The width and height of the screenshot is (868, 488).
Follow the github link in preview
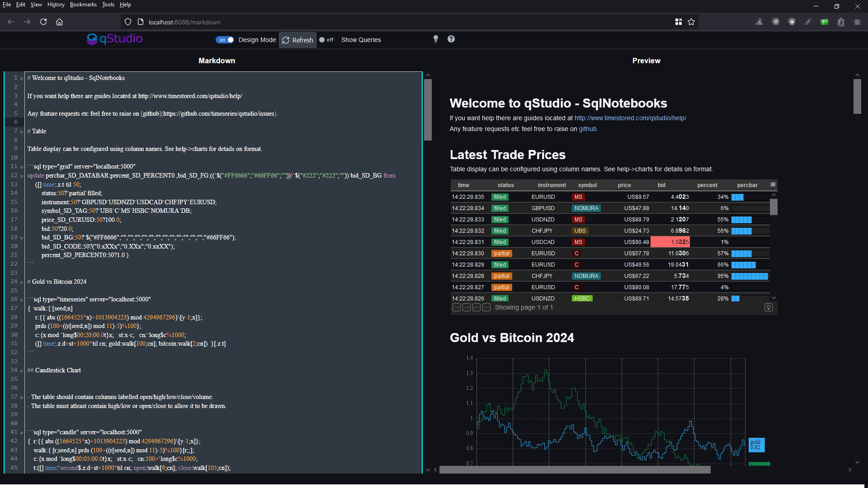(x=588, y=129)
